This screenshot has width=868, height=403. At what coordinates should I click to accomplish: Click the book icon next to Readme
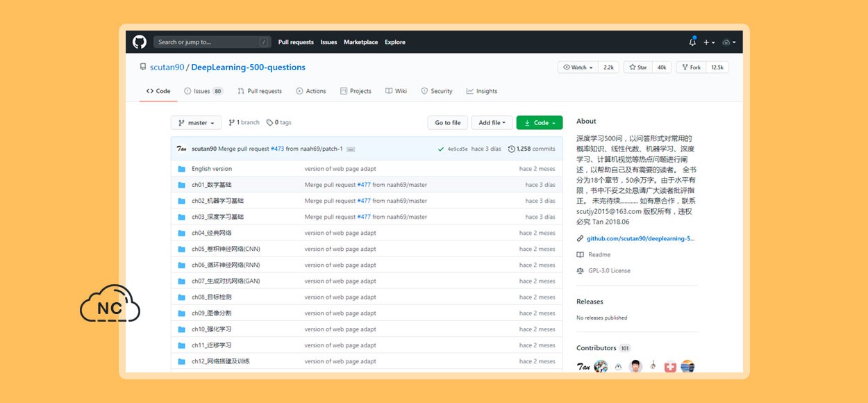coord(581,255)
